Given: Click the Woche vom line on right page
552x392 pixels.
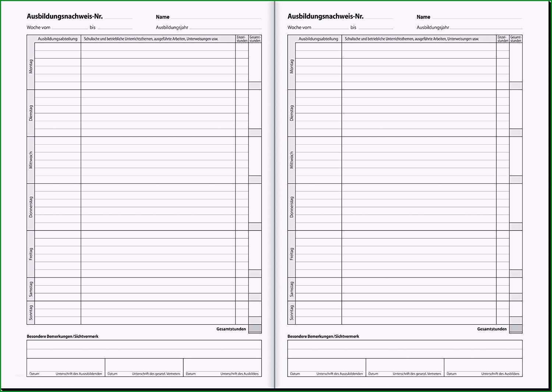Looking at the screenshot, I should (330, 28).
